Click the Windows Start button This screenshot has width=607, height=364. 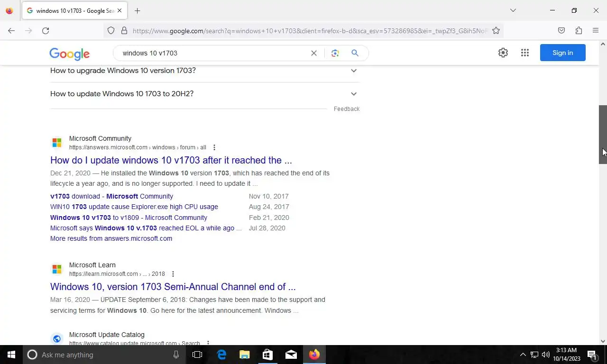11,355
